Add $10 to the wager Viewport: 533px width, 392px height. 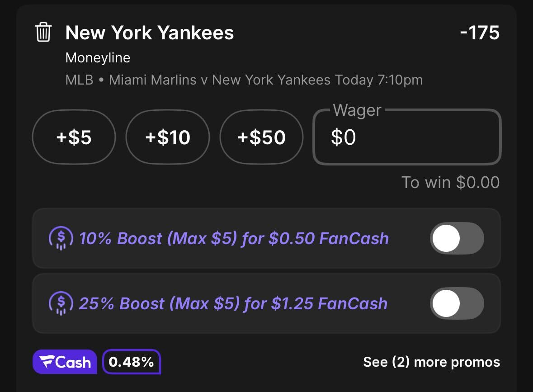coord(168,137)
